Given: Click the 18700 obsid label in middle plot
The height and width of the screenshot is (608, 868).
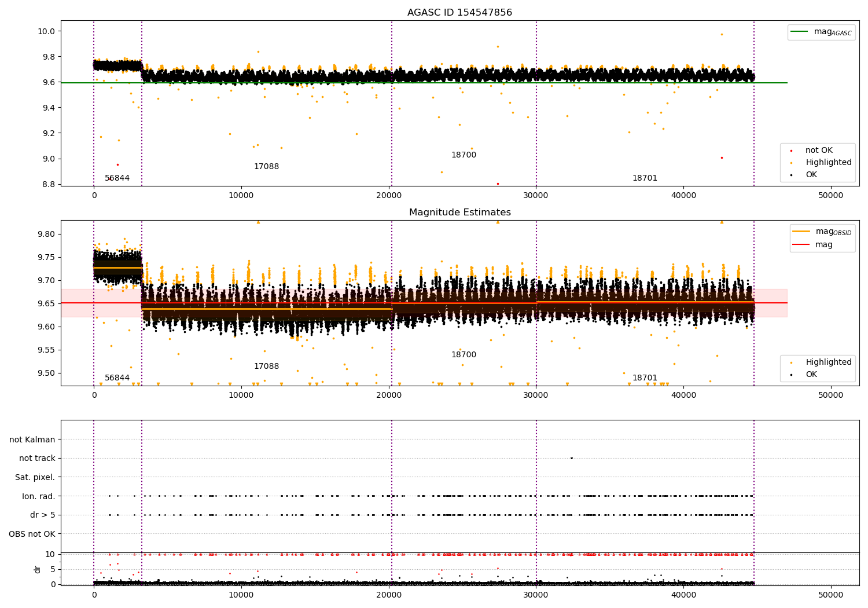Looking at the screenshot, I should pyautogui.click(x=464, y=355).
